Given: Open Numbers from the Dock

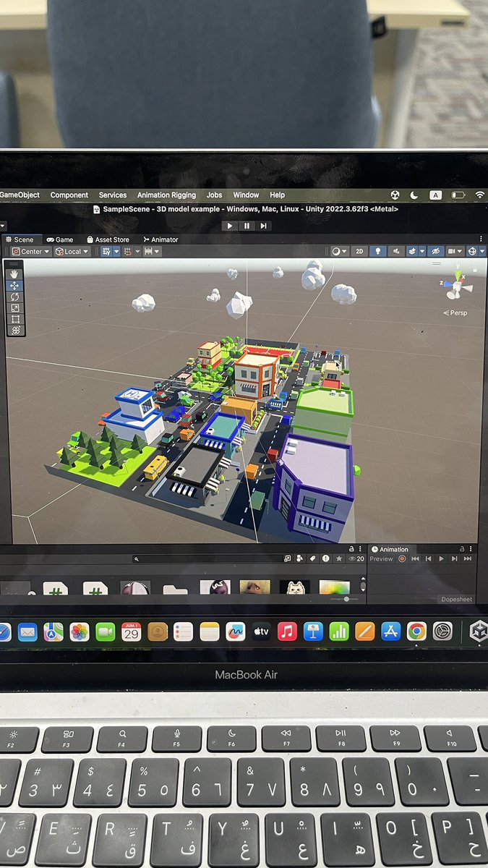Looking at the screenshot, I should click(x=339, y=631).
